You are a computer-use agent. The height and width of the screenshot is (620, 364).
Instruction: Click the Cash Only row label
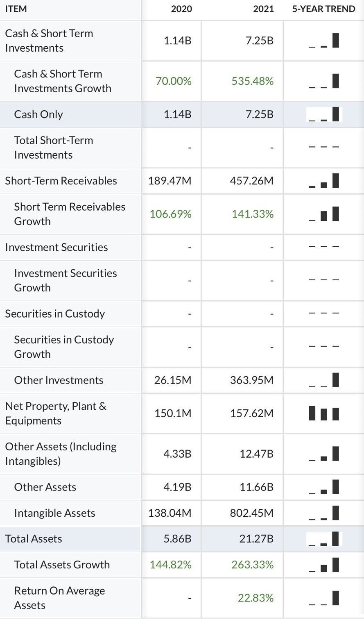pos(38,114)
